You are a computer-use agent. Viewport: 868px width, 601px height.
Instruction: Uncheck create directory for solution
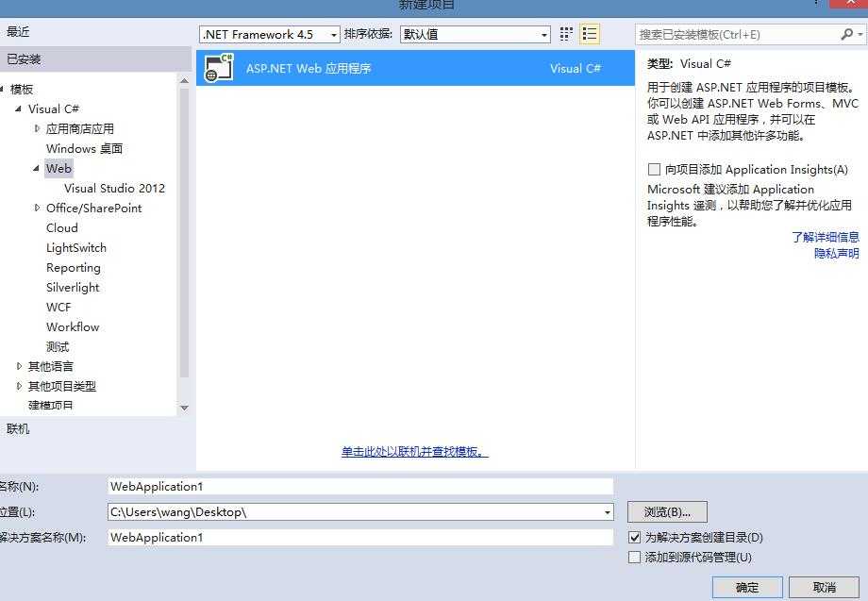pos(634,537)
